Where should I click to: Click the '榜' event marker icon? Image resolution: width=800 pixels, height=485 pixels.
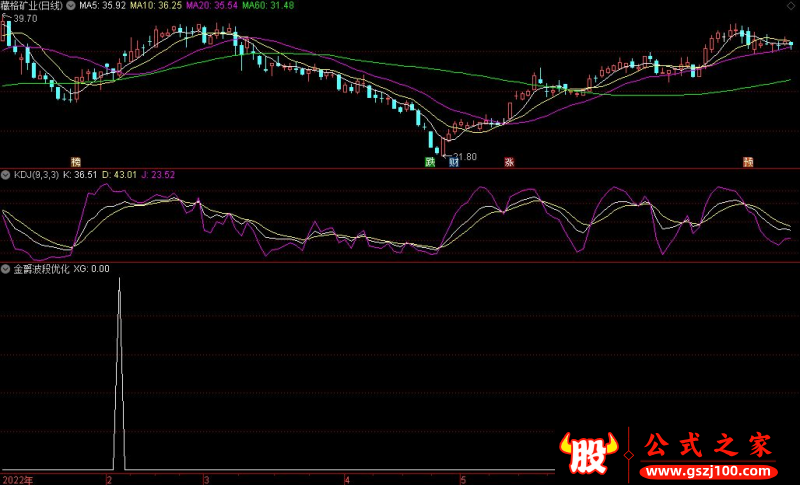76,162
